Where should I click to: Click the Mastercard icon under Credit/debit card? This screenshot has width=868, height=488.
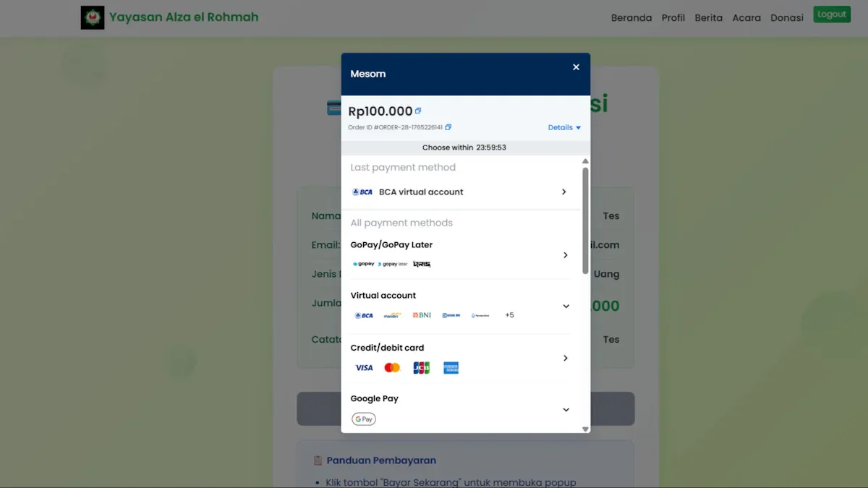(x=392, y=367)
